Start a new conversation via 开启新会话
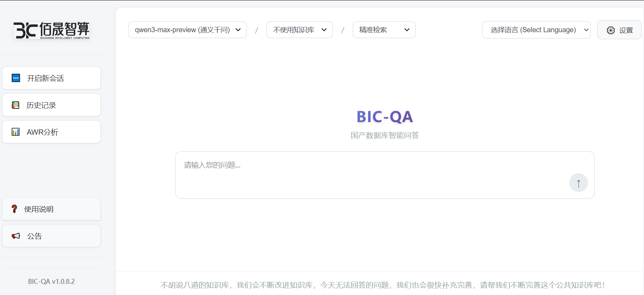This screenshot has height=295, width=644. point(51,78)
